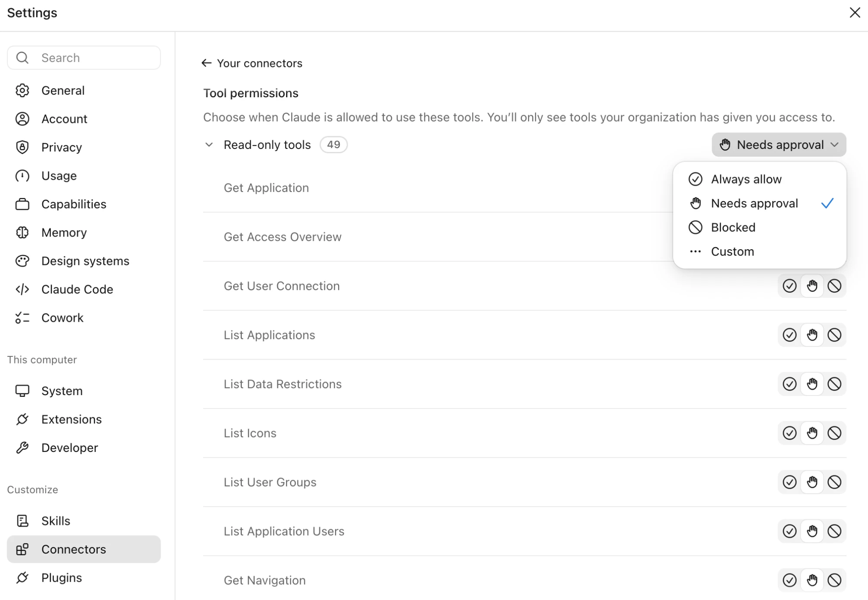
Task: Pick Blocked in the permission menu
Action: [759, 227]
